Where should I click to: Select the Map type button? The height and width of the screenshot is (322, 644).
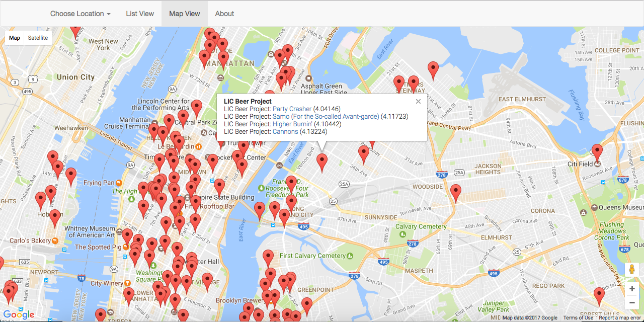click(x=15, y=38)
